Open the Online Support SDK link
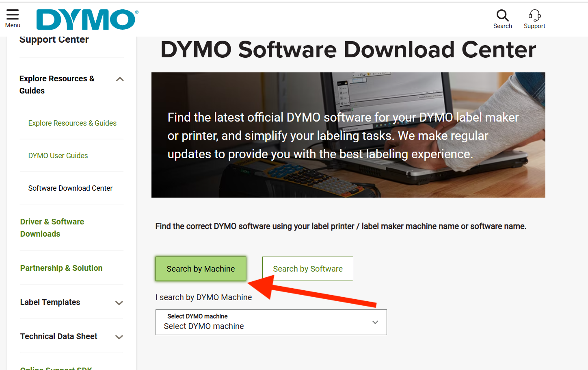This screenshot has height=370, width=588. pos(56,368)
